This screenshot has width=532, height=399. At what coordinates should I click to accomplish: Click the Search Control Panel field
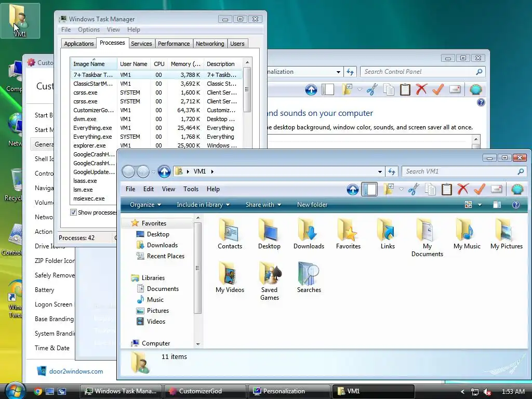pos(422,72)
